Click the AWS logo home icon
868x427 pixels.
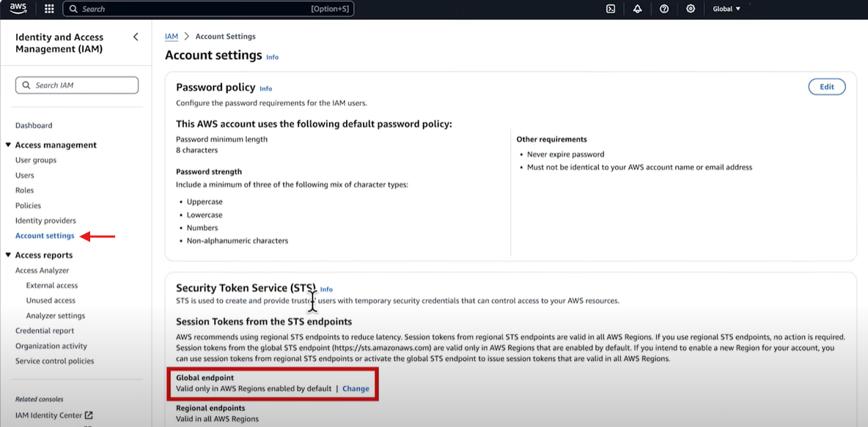pyautogui.click(x=18, y=8)
